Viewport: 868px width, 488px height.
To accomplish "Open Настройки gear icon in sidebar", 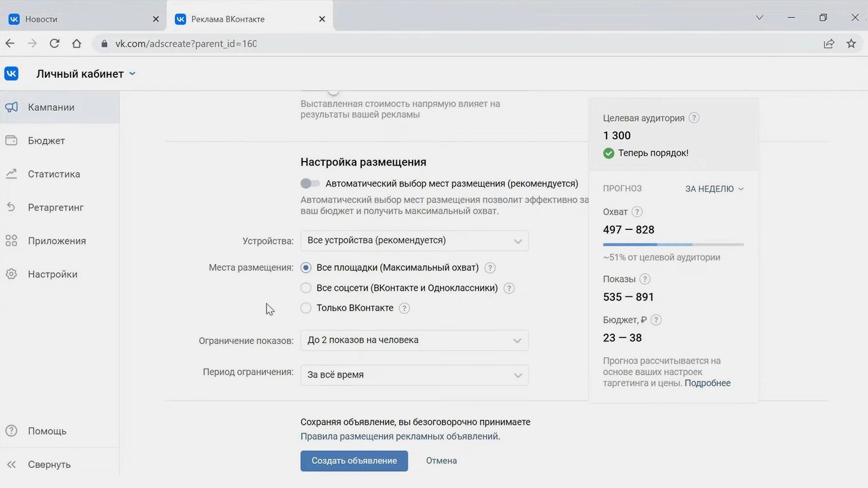I will [11, 274].
